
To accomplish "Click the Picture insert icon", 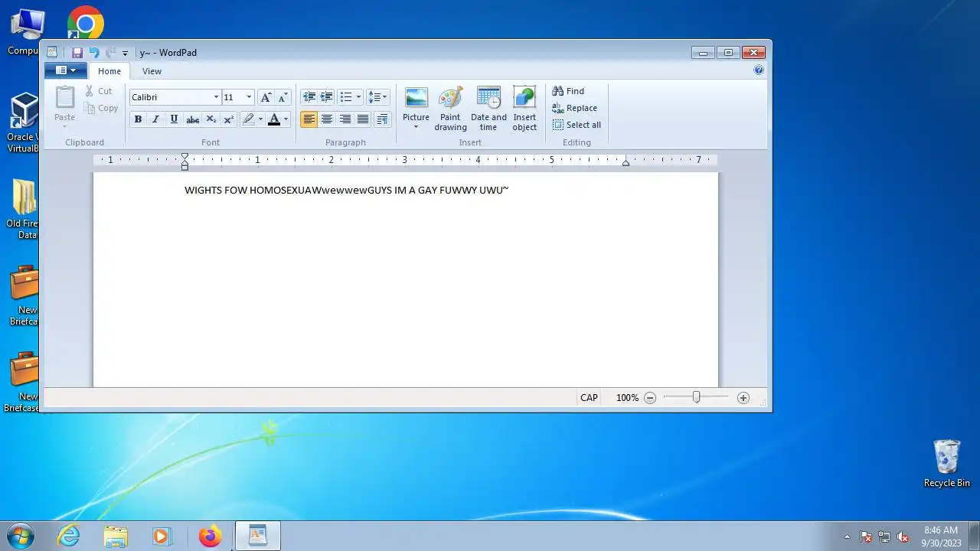I will (416, 98).
